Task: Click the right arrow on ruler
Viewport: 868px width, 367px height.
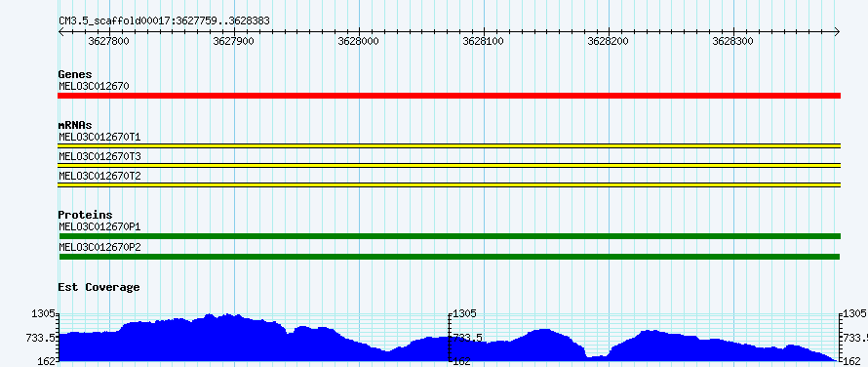Action: click(x=837, y=31)
